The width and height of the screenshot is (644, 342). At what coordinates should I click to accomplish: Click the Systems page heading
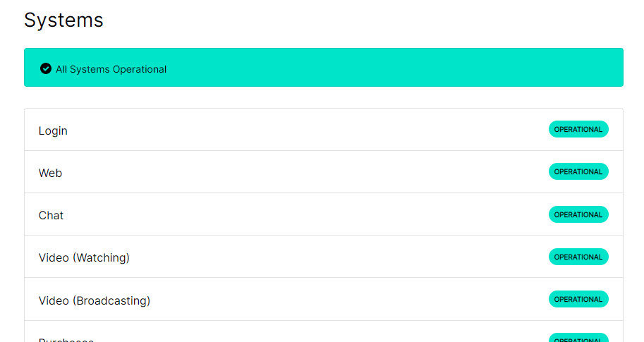pyautogui.click(x=63, y=20)
